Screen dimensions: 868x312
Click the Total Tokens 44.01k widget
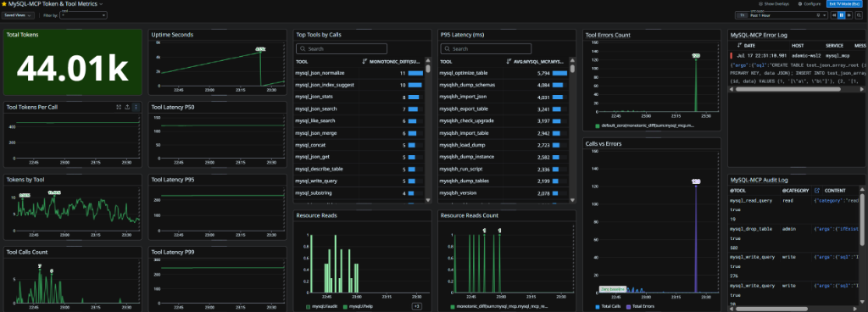[x=73, y=63]
